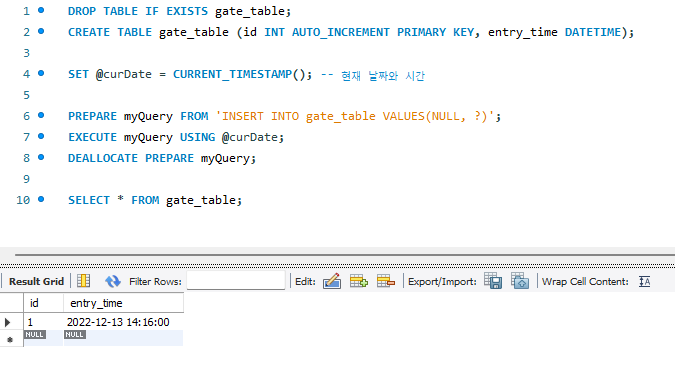Sort by entry_time column header

(124, 303)
